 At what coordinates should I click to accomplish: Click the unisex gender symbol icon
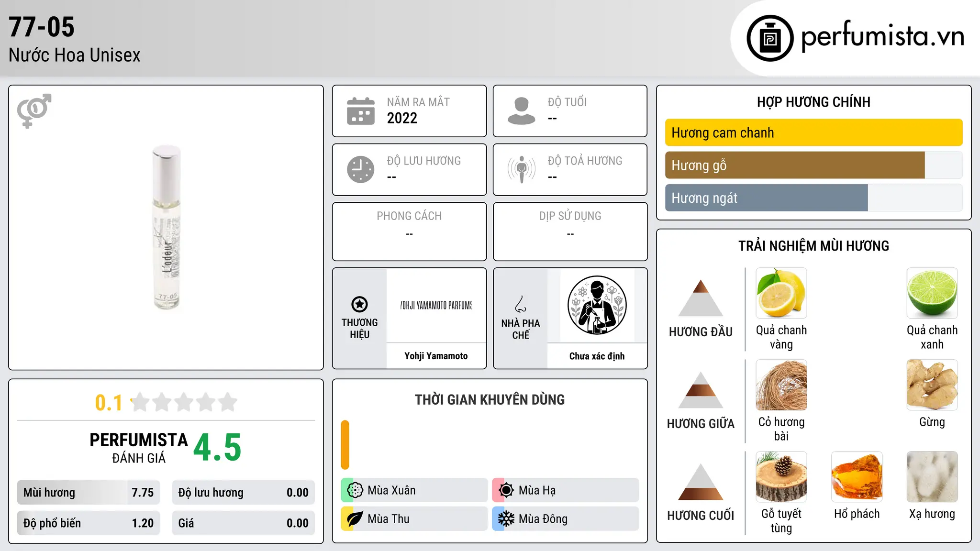[x=34, y=111]
